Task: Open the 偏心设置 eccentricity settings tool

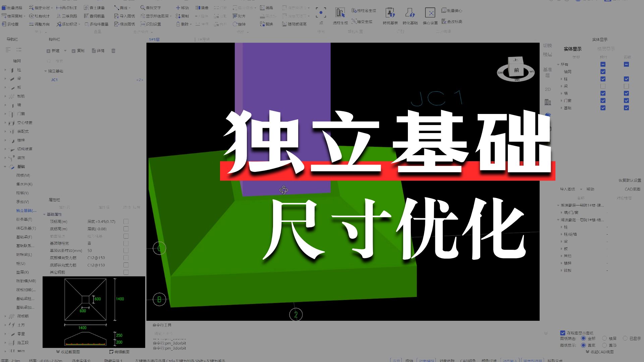Action: pyautogui.click(x=430, y=16)
